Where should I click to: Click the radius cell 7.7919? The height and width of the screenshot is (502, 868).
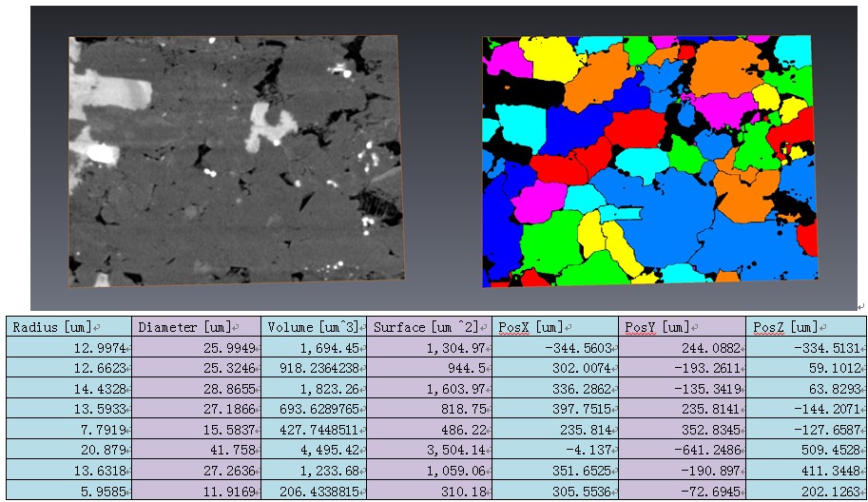[x=69, y=430]
